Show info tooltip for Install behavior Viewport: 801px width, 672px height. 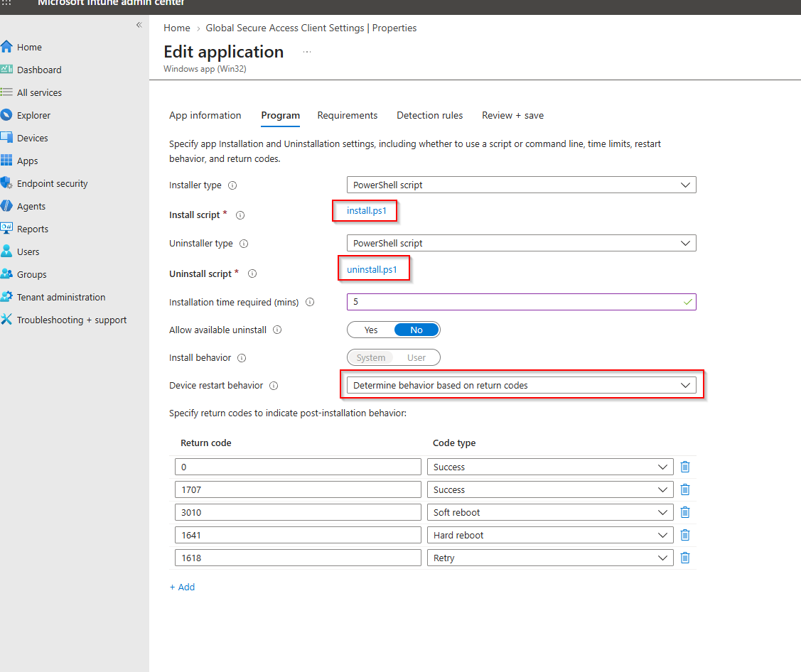[x=242, y=358]
